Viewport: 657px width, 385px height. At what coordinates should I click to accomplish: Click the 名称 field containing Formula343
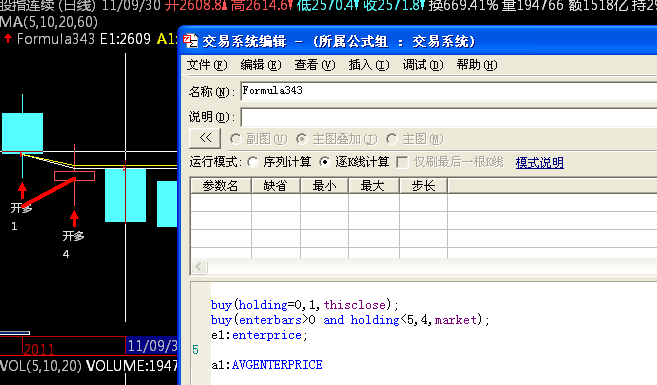[x=449, y=91]
